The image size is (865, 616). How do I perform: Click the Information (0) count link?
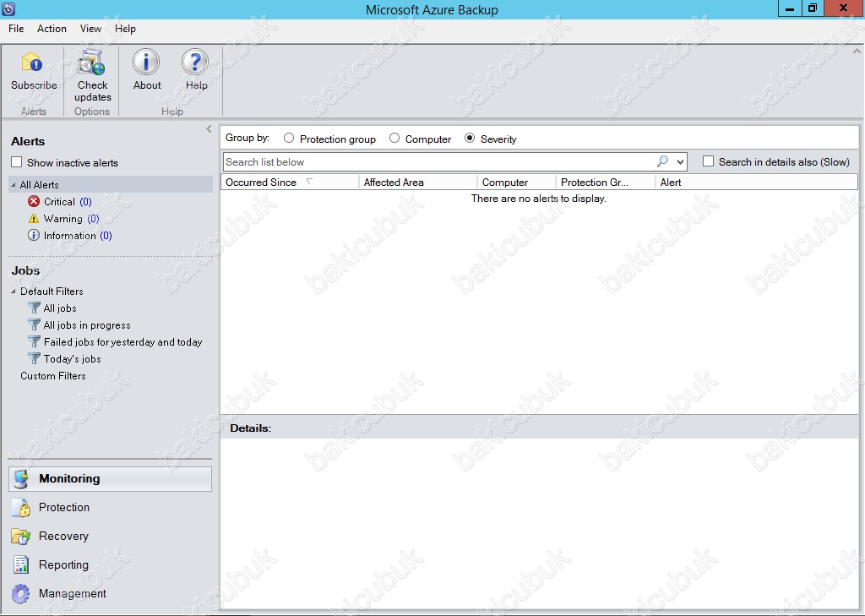tap(106, 235)
